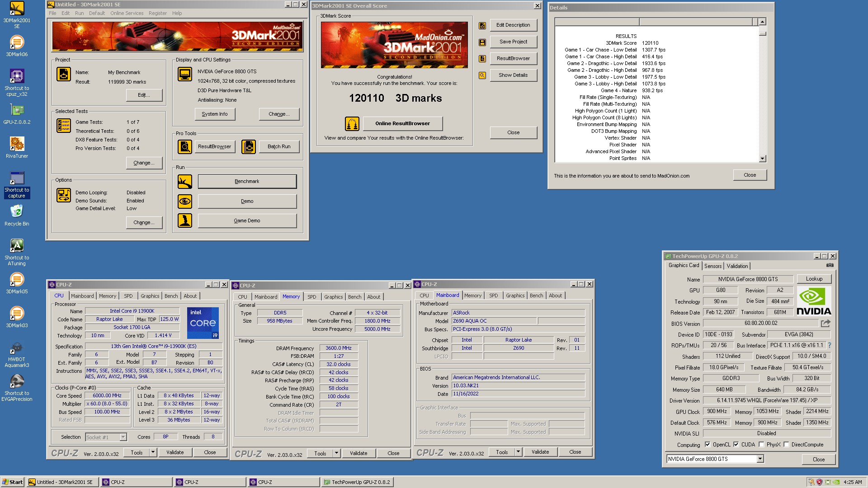This screenshot has width=868, height=488.
Task: Click the Start button on the taskbar
Action: 13,482
